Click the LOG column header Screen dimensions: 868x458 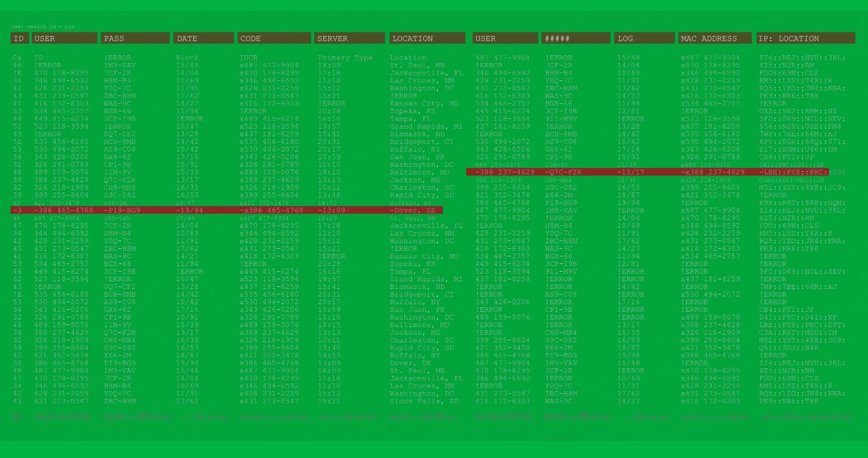pos(644,38)
